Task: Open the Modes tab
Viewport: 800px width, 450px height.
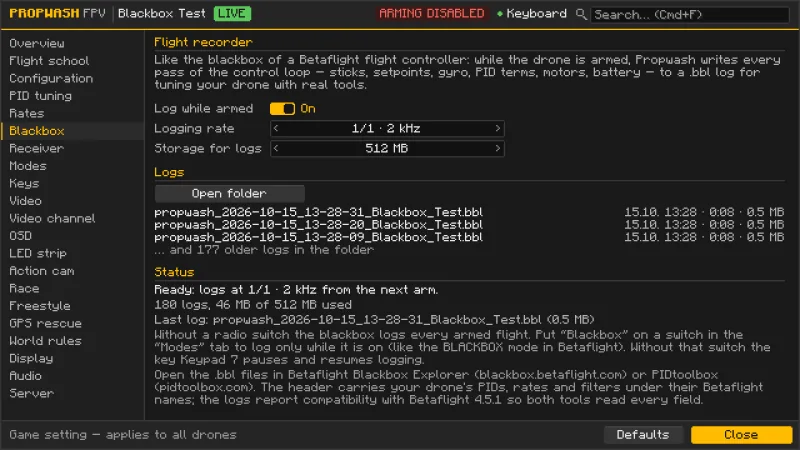Action: (72, 166)
